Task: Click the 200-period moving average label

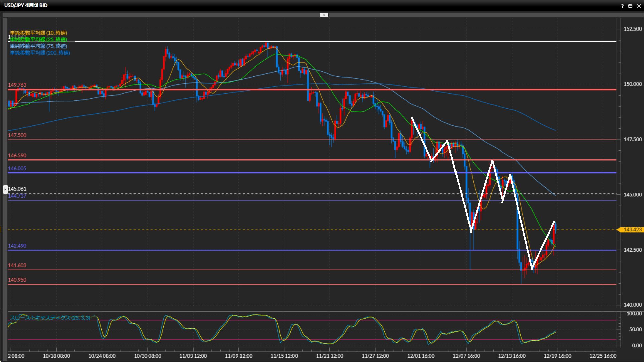Action: click(x=40, y=53)
